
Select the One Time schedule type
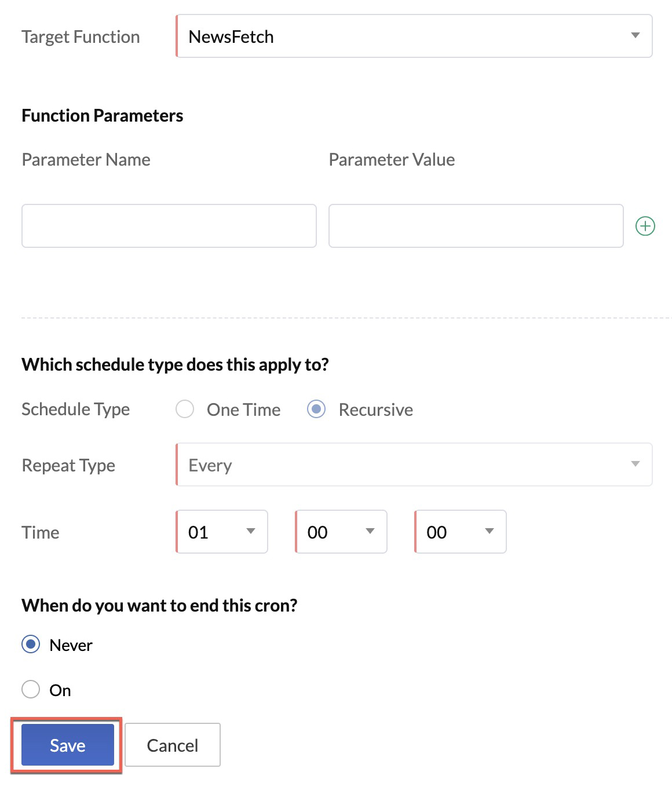click(185, 409)
